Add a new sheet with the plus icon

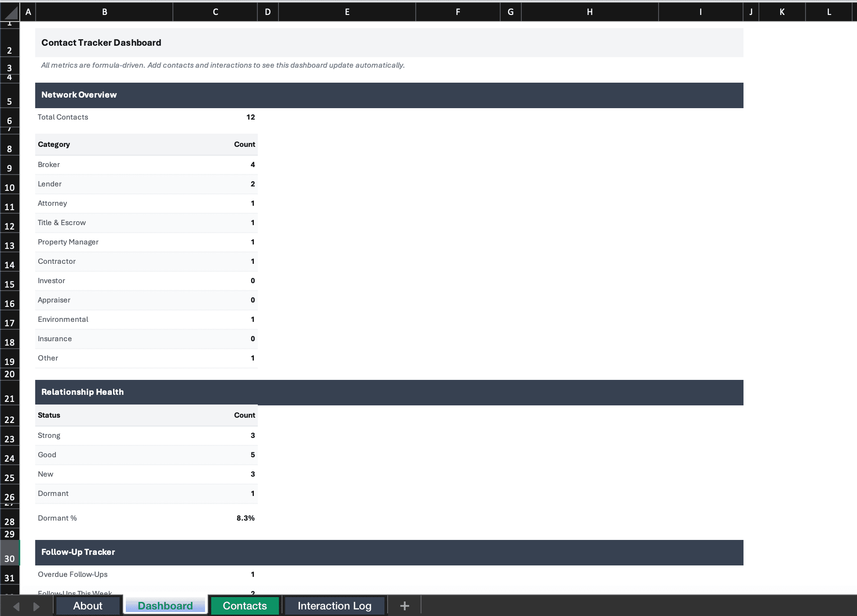point(403,605)
